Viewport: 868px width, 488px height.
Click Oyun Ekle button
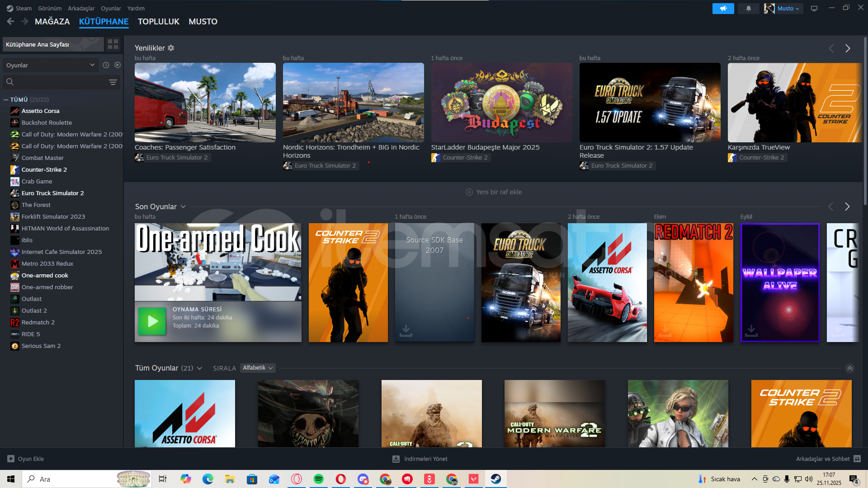tap(26, 459)
